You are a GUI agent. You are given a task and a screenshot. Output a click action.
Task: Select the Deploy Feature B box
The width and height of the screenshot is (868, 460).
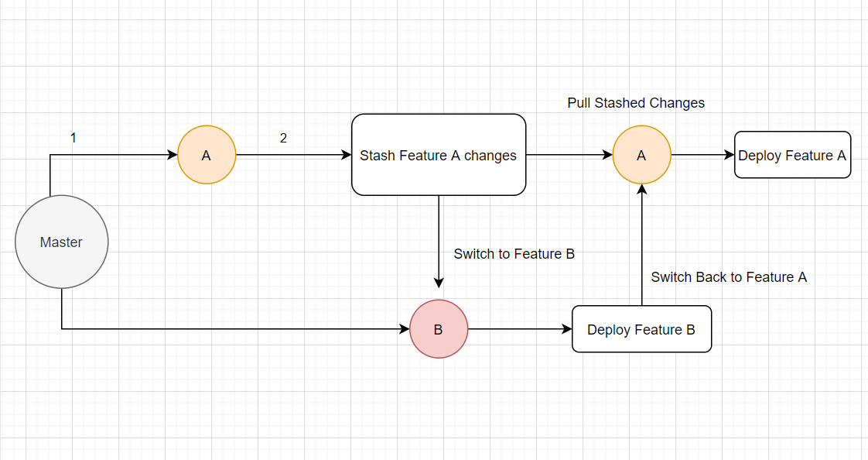pos(641,329)
